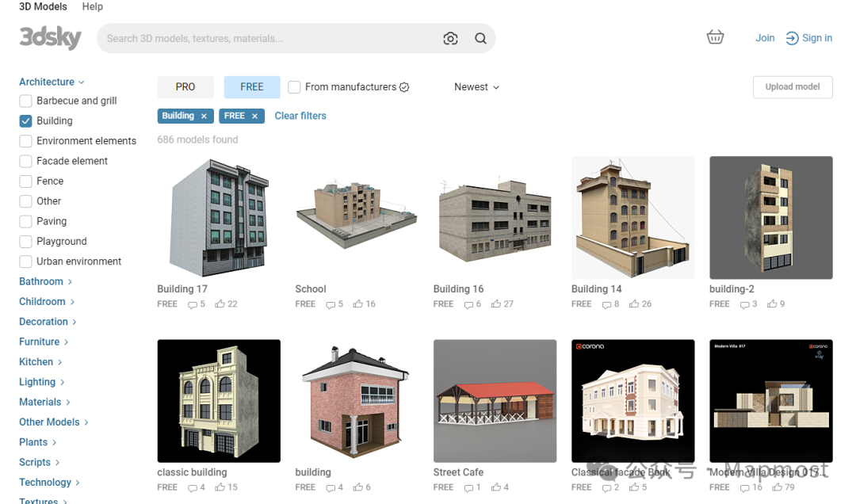
Task: Enable the From manufacturers checkbox
Action: pyautogui.click(x=294, y=87)
